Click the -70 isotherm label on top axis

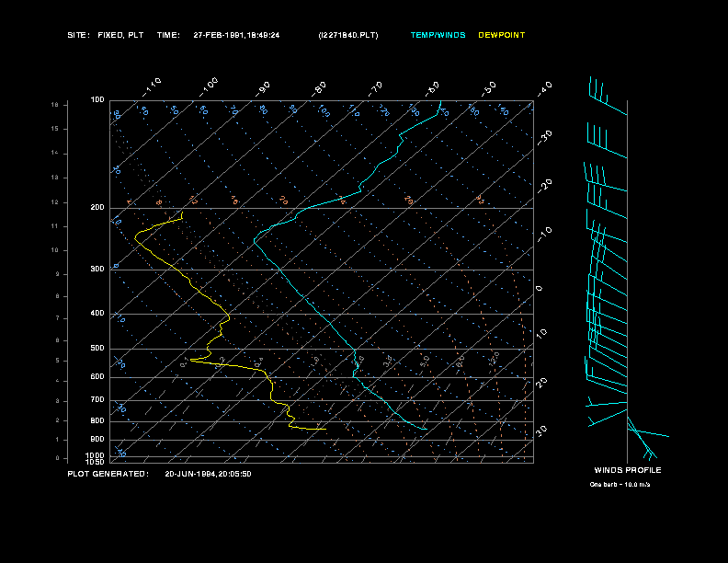click(375, 89)
